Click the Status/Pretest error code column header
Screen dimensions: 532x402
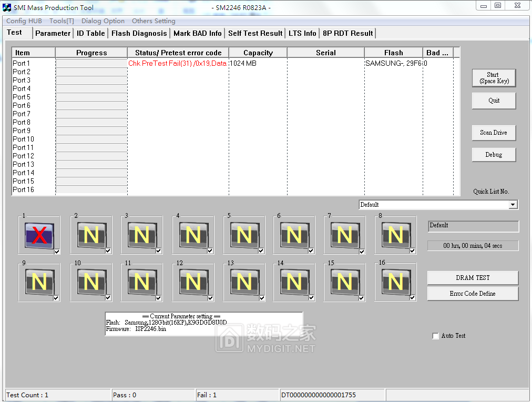[x=178, y=53]
